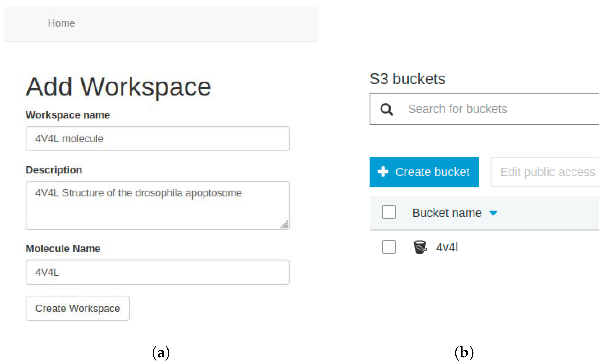Open the 4v4l bucket link
The height and width of the screenshot is (364, 605).
point(447,247)
